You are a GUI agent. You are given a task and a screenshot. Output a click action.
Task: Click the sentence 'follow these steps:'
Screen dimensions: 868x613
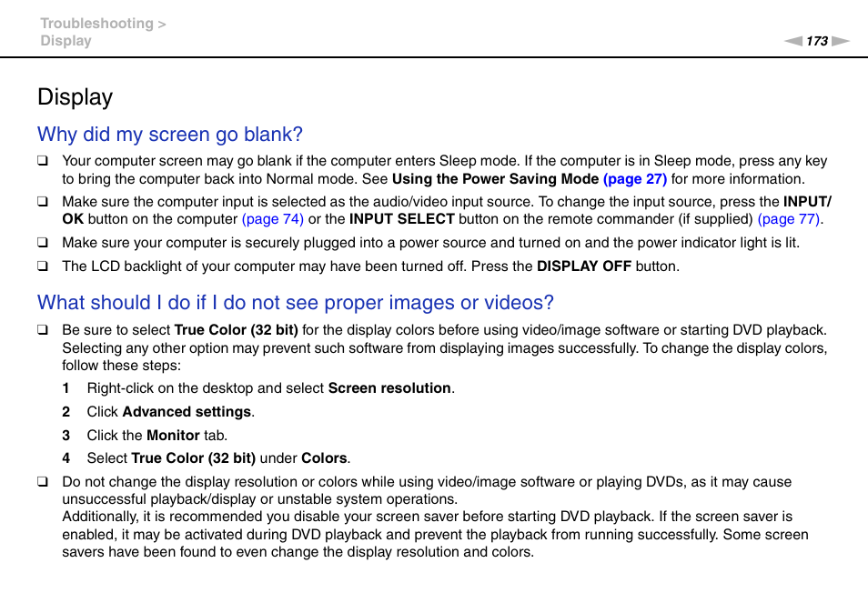click(121, 365)
